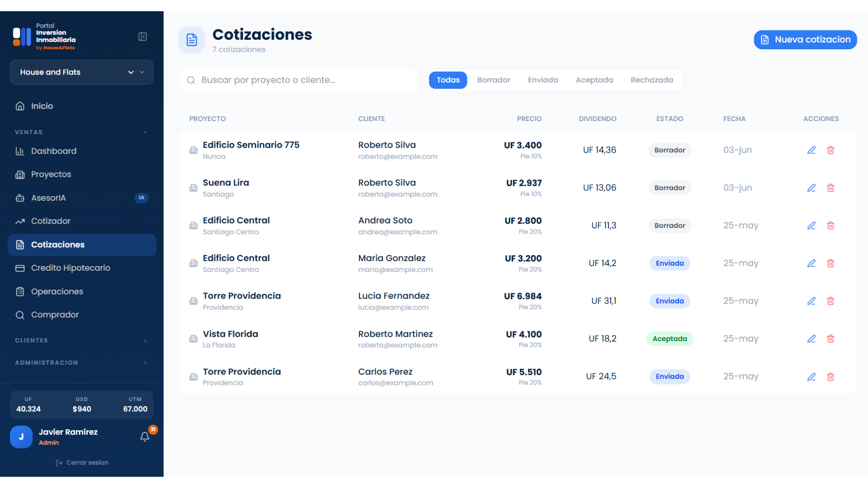Edit Andrea Soto's Edificio Central quotation
The width and height of the screenshot is (868, 488).
(811, 225)
